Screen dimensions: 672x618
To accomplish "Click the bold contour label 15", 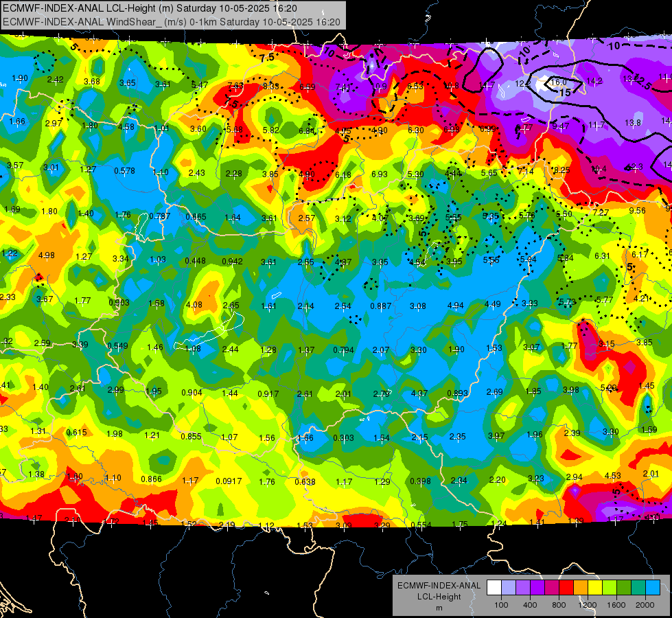I will 565,92.
